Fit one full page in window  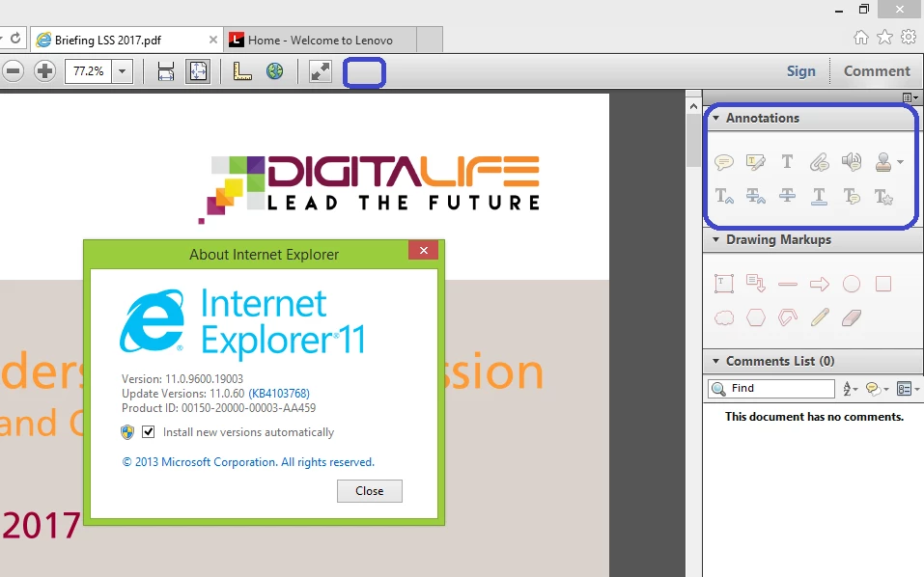[198, 71]
